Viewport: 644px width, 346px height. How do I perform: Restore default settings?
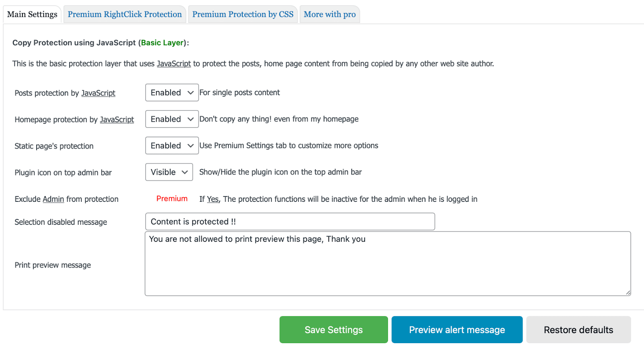tap(578, 329)
